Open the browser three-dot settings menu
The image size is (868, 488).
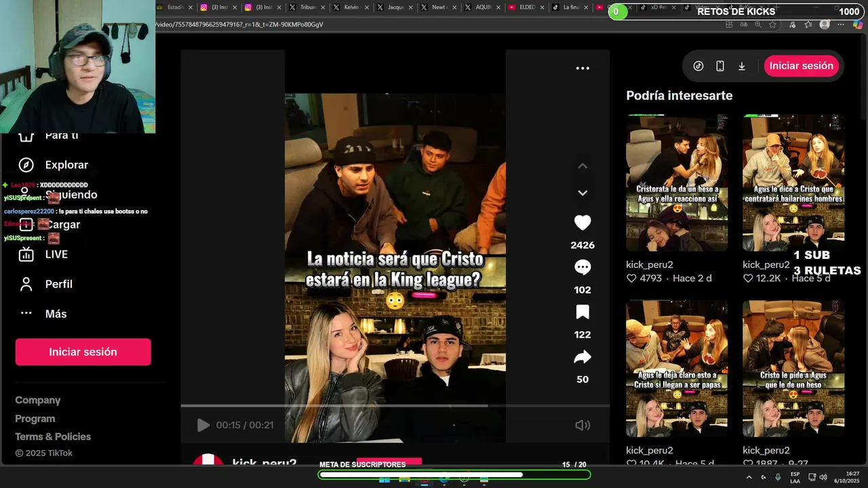coord(842,24)
